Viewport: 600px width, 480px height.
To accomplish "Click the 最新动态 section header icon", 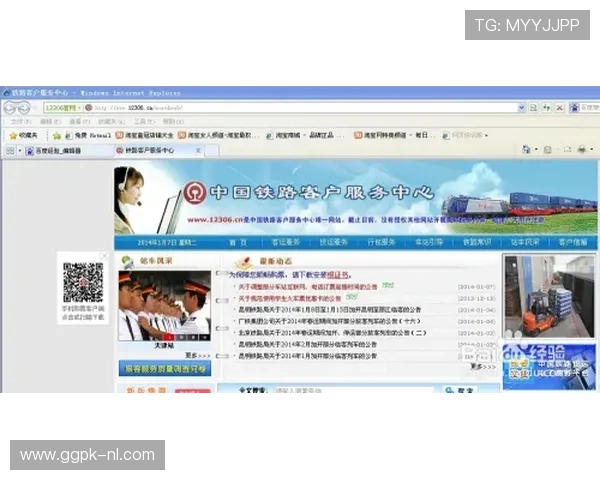I will pos(244,262).
